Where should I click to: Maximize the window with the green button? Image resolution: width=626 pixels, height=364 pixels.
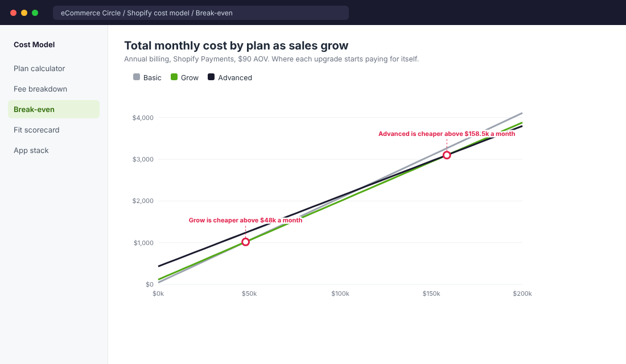coord(35,13)
